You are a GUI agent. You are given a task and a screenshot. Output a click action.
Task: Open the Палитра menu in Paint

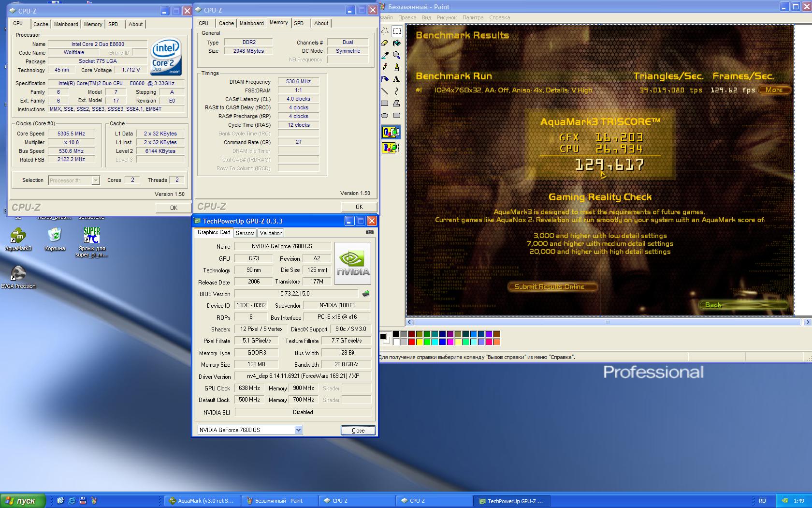pos(473,17)
